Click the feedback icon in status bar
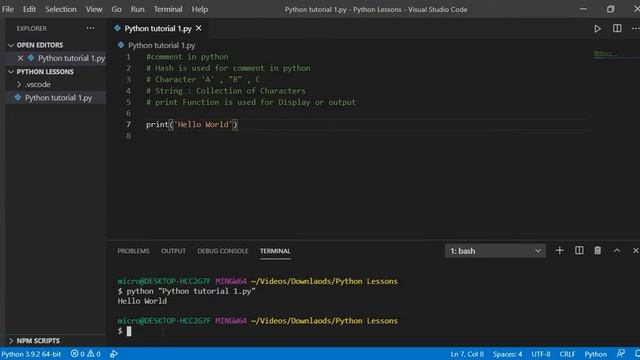This screenshot has height=360, width=640. click(x=620, y=354)
